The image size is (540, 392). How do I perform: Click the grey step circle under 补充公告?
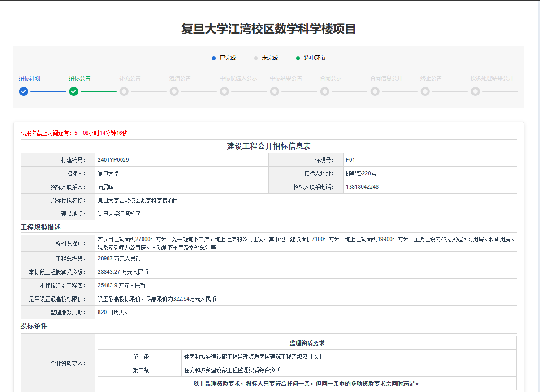[124, 91]
